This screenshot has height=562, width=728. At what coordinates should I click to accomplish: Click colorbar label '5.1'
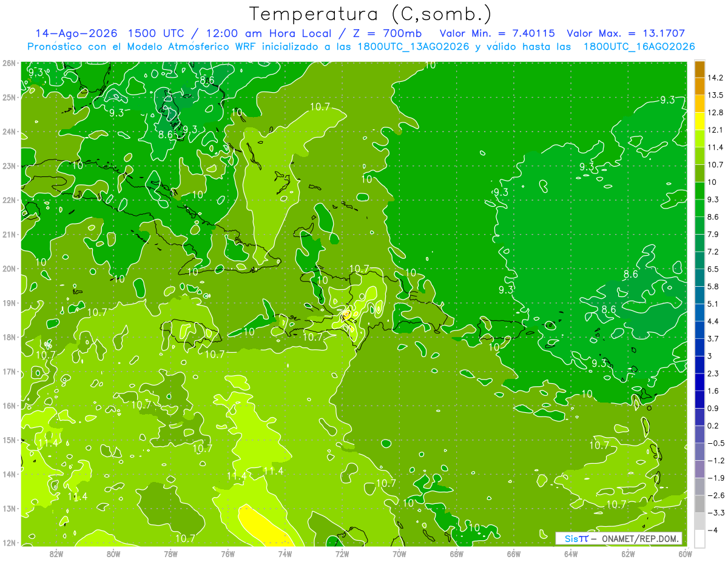[713, 304]
